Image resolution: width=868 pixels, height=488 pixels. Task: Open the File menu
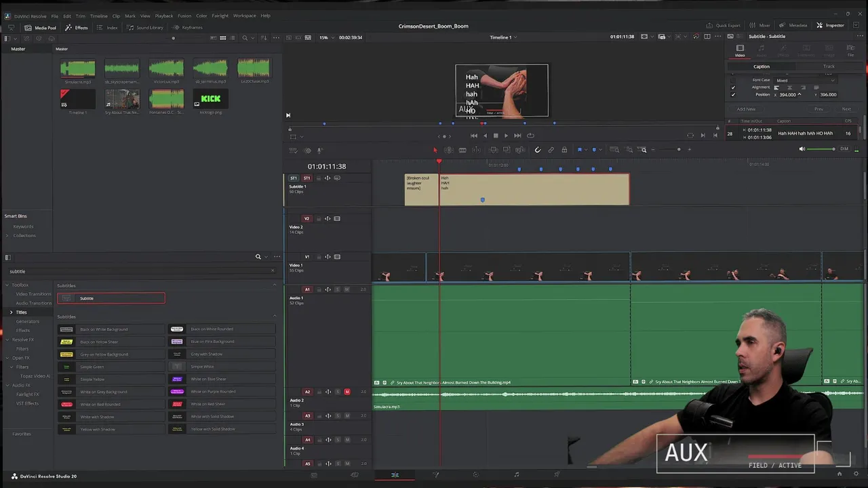pos(54,16)
